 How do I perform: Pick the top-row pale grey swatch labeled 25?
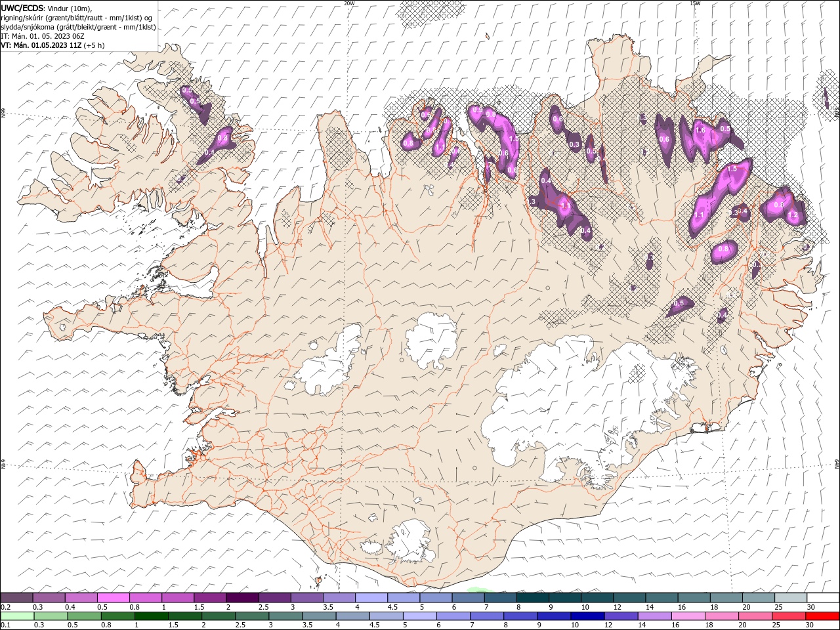coord(790,597)
